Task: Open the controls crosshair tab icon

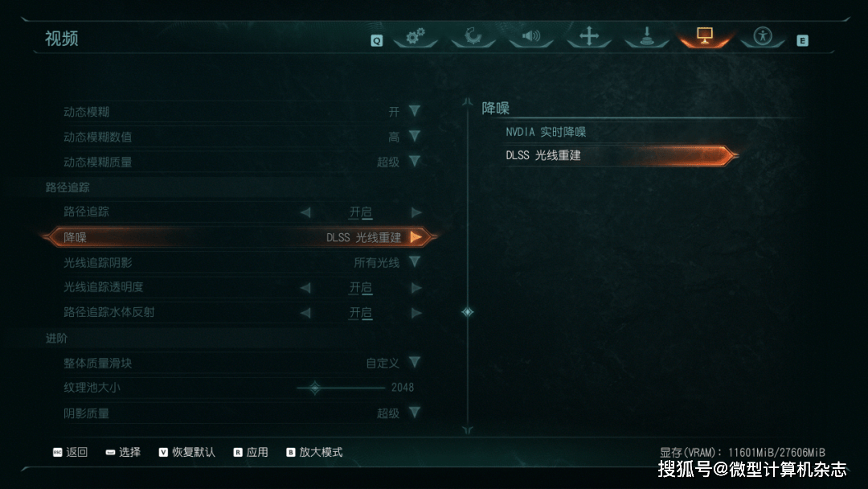Action: (x=589, y=36)
